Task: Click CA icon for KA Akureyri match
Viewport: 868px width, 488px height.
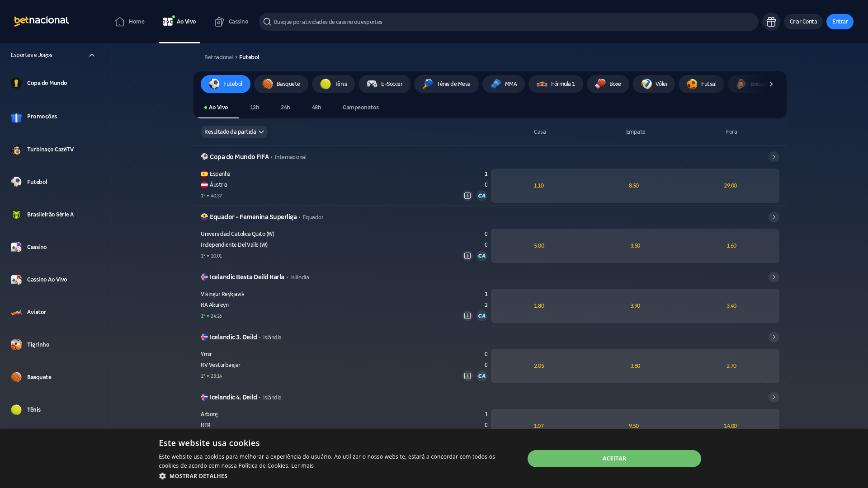Action: click(x=482, y=316)
